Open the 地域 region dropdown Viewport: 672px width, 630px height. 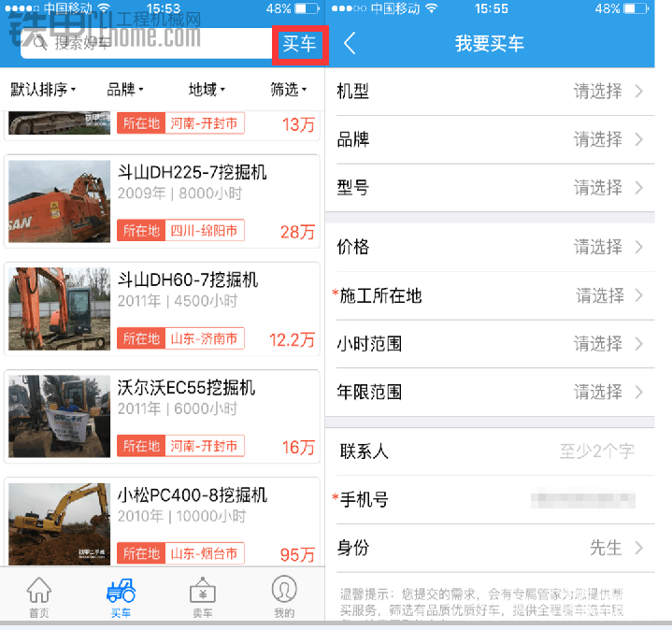207,90
